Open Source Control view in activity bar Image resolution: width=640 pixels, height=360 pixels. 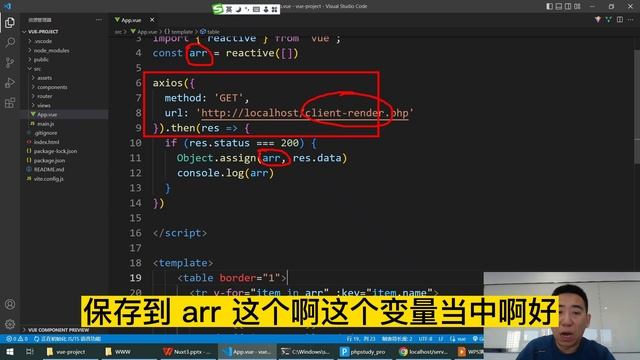(x=10, y=62)
